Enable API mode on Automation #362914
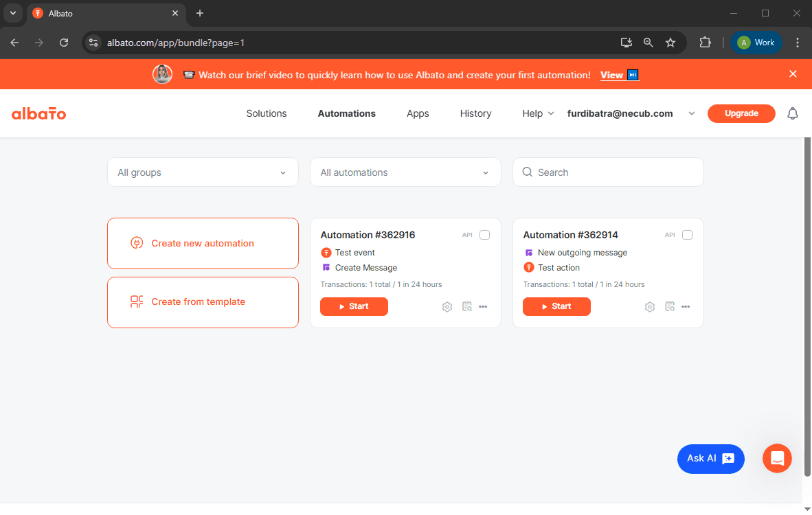The width and height of the screenshot is (812, 515). (x=687, y=234)
